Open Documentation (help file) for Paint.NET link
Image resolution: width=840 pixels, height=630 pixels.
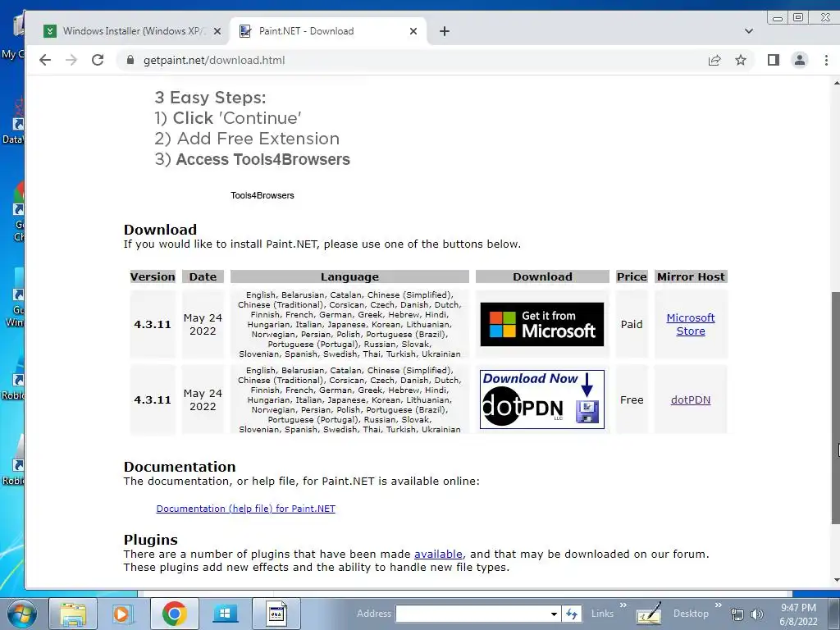[245, 509]
